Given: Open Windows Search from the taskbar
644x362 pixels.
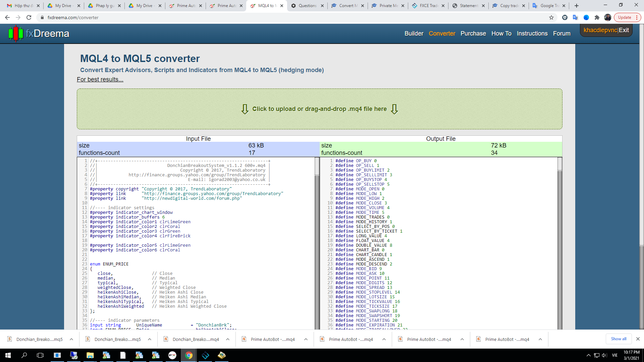Looking at the screenshot, I should click(x=24, y=355).
